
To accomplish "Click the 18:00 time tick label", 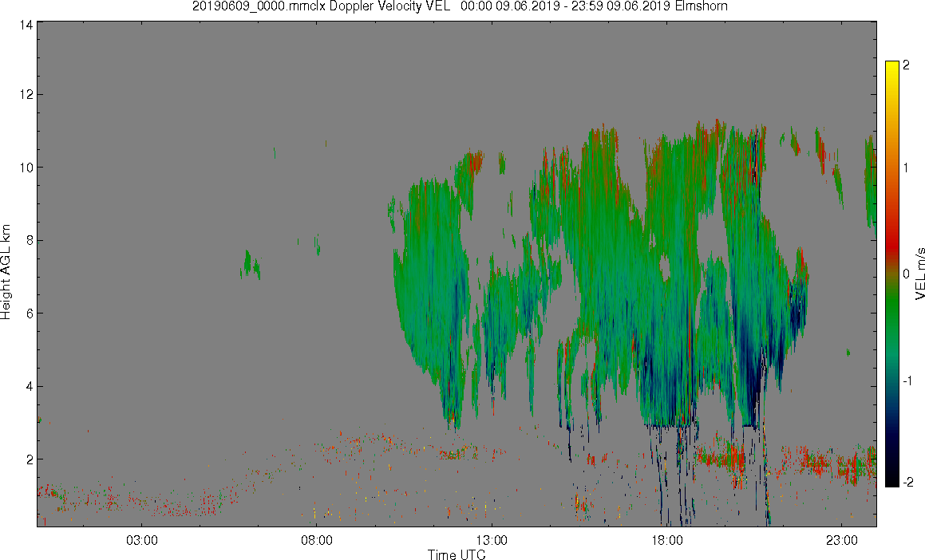I will pos(666,541).
